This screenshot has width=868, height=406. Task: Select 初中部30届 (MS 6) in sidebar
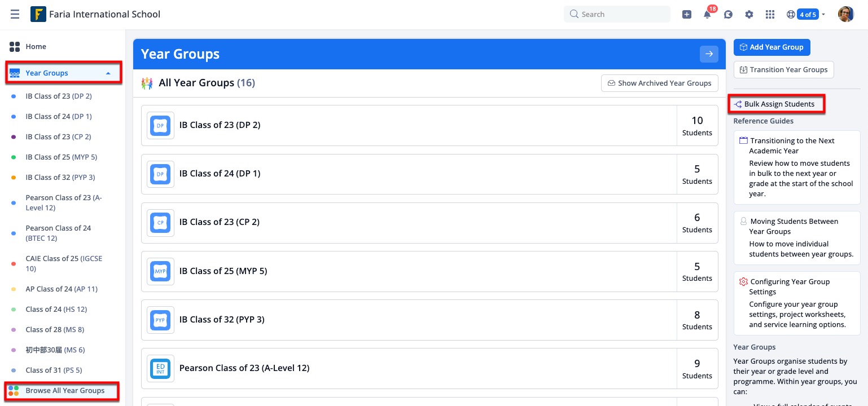tap(55, 350)
